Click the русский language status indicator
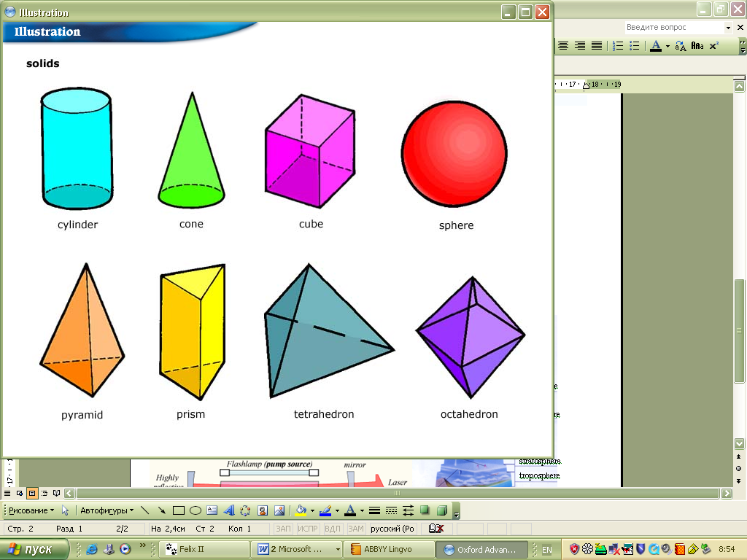Image resolution: width=747 pixels, height=560 pixels. click(392, 529)
